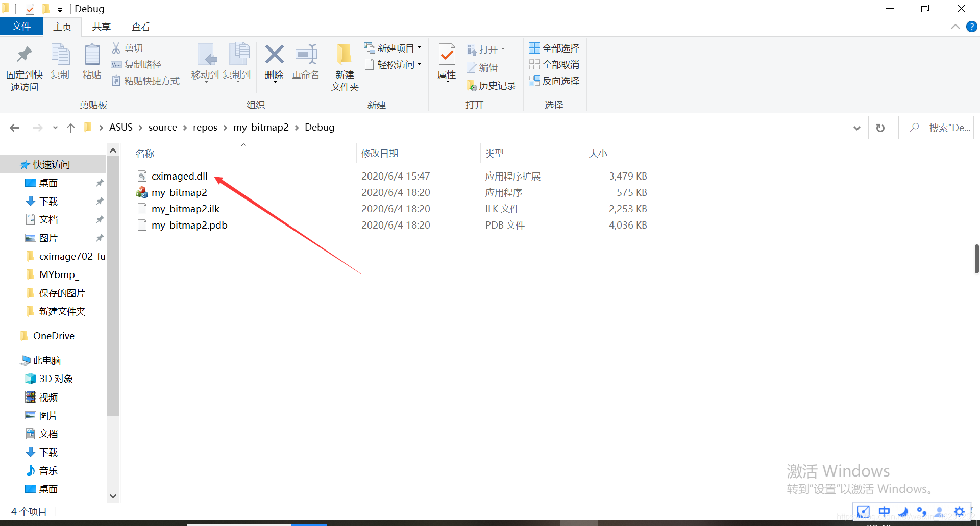Click the Delete (删除) X icon
Image resolution: width=980 pixels, height=526 pixels.
point(274,55)
